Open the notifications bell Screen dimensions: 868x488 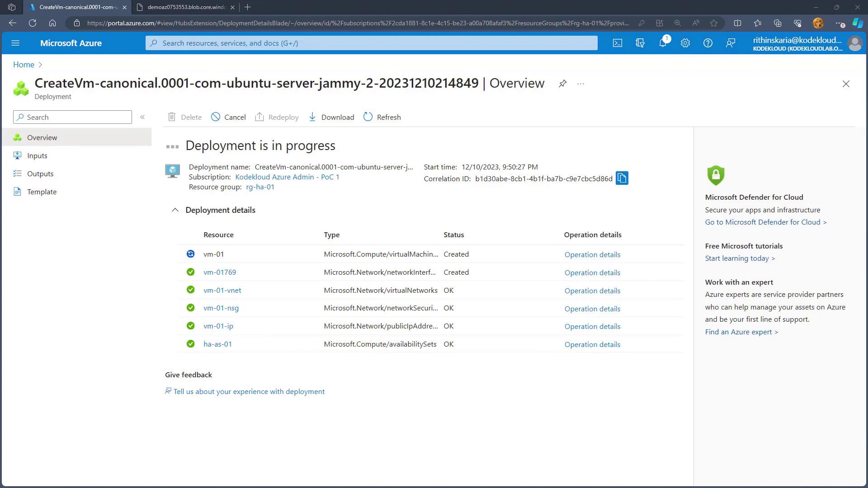coord(662,43)
